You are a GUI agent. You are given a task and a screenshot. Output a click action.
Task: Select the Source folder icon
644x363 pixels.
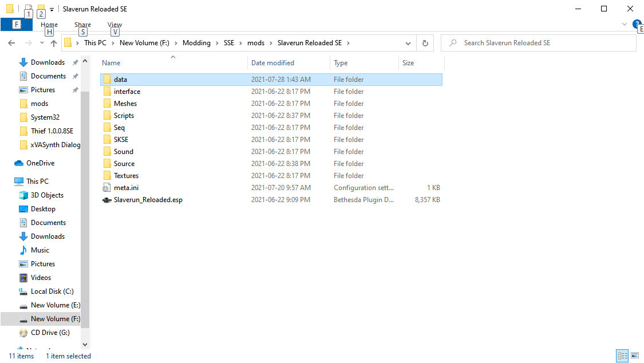pos(107,163)
